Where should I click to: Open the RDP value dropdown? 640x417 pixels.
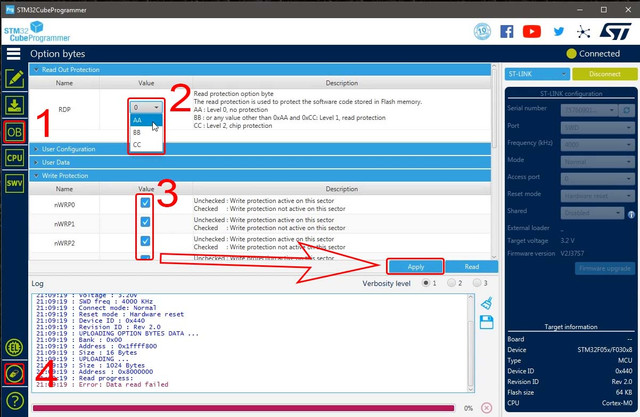[x=146, y=107]
